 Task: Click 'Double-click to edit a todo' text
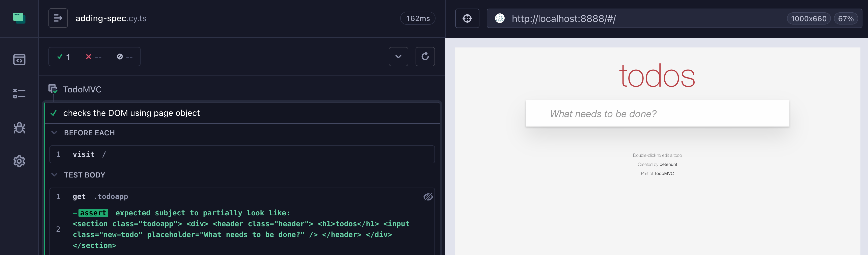[657, 155]
